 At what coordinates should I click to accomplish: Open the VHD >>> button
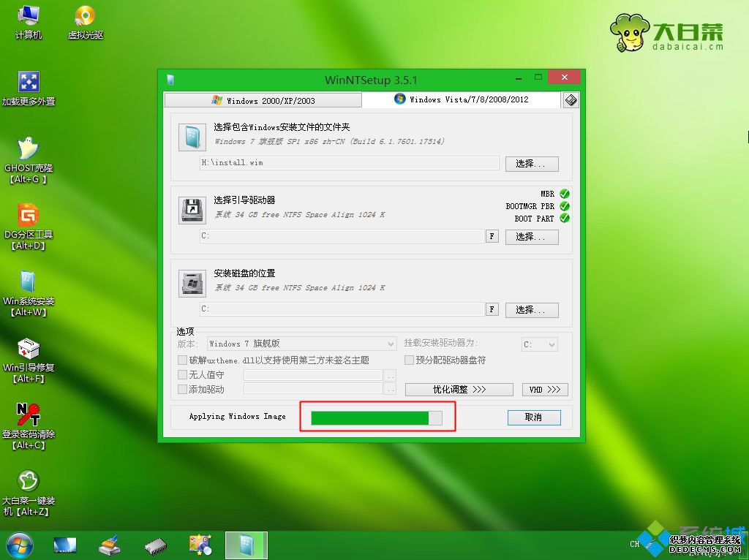point(545,390)
